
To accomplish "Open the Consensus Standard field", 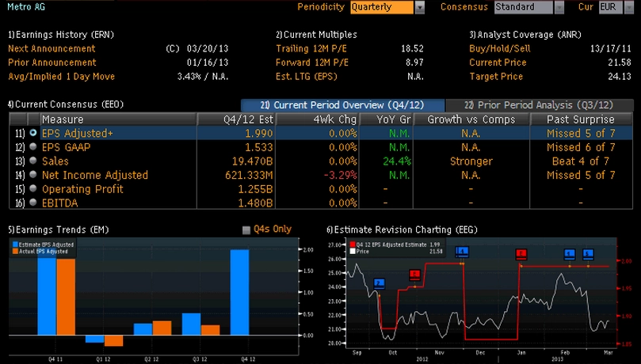I will click(523, 7).
